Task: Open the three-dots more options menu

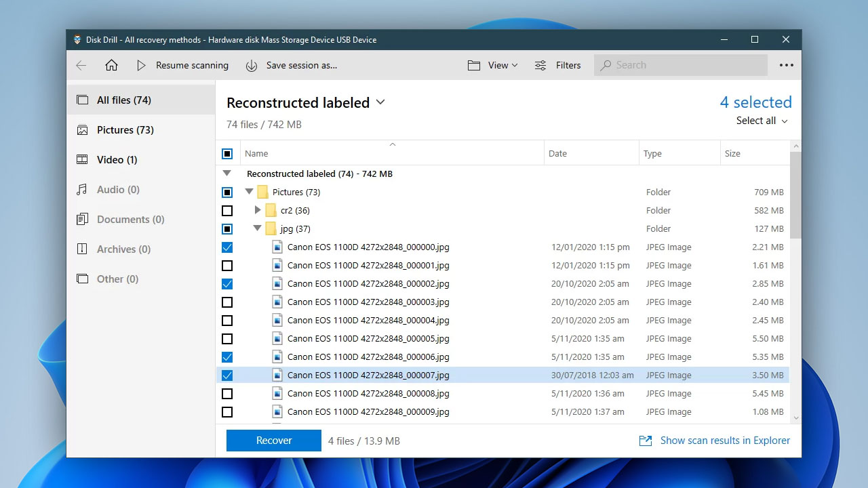Action: (786, 66)
